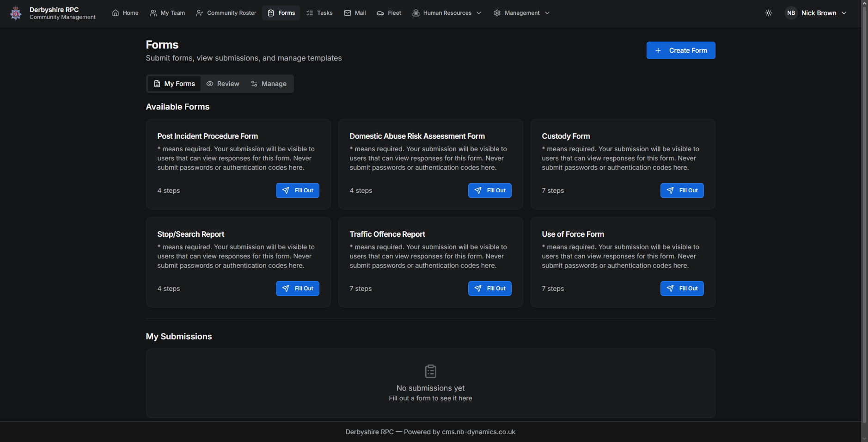
Task: Click the NB user avatar
Action: point(791,13)
